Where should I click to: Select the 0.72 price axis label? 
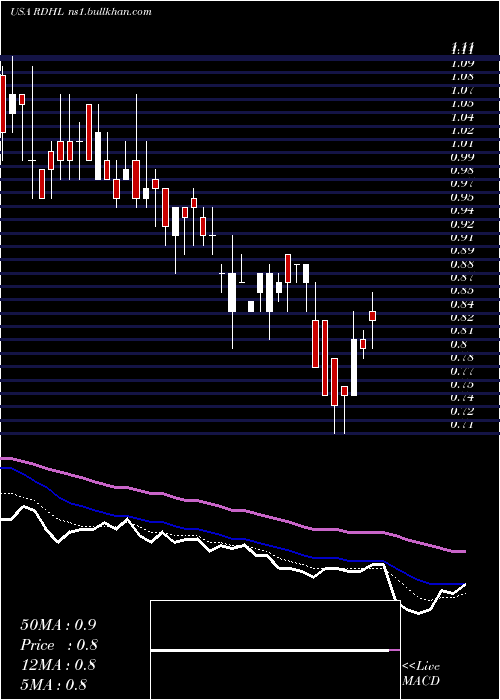pos(462,411)
